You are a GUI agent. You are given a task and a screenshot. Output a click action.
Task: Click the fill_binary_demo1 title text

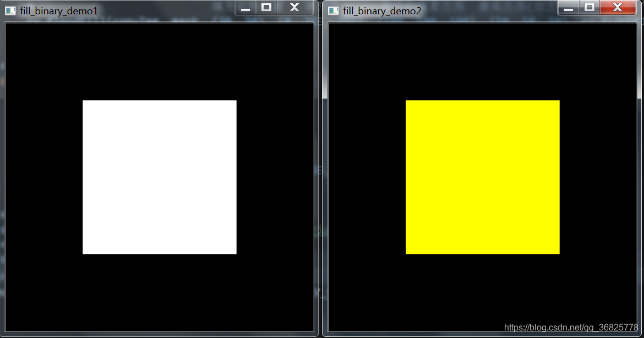(59, 11)
